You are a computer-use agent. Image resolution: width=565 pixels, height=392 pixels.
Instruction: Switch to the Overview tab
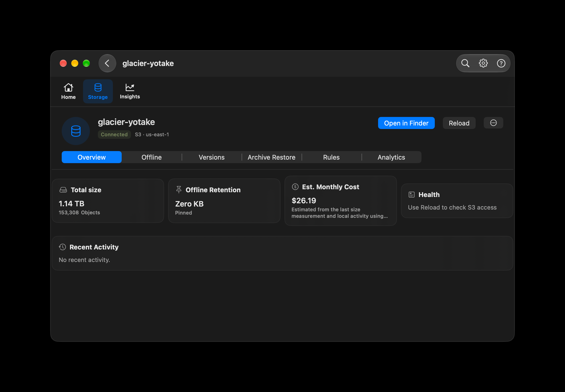tap(92, 157)
